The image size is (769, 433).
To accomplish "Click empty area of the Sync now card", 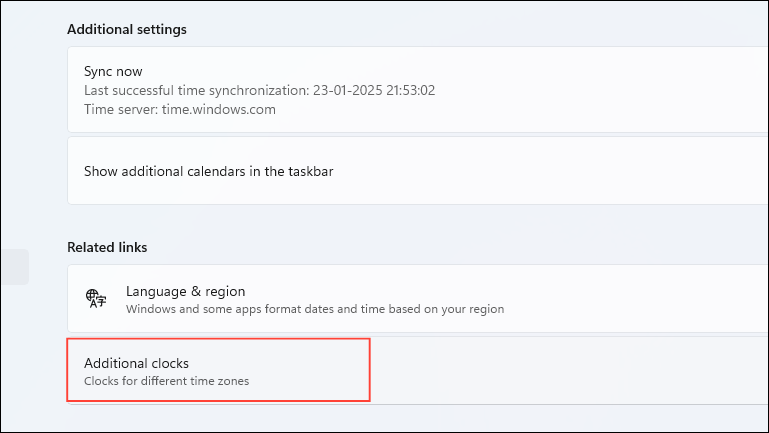I will click(600, 90).
